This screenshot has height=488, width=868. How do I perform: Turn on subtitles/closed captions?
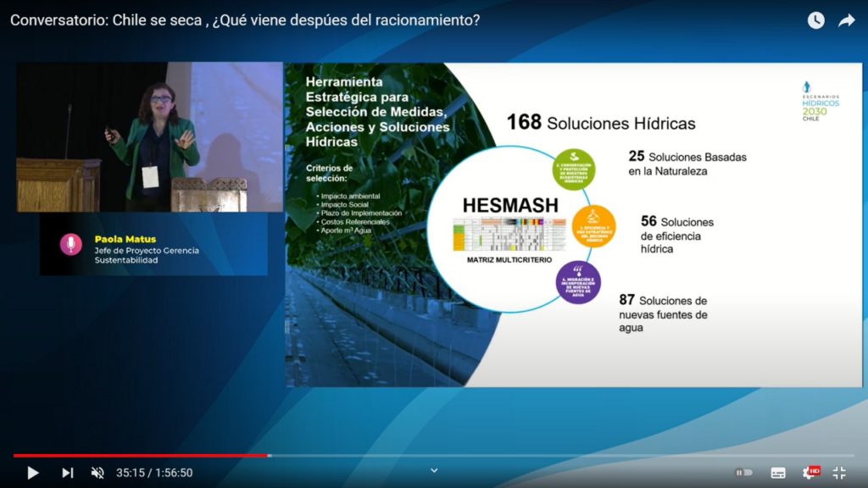[x=778, y=473]
